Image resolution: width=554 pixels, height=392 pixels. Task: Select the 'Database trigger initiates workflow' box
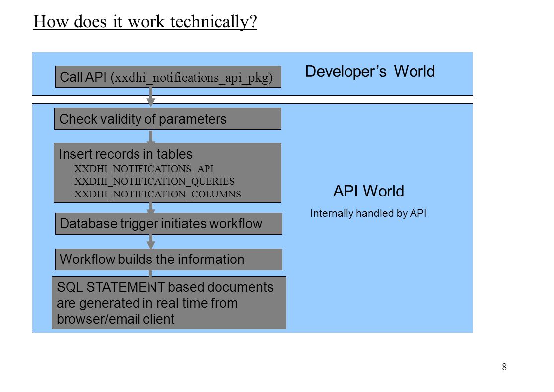[169, 224]
